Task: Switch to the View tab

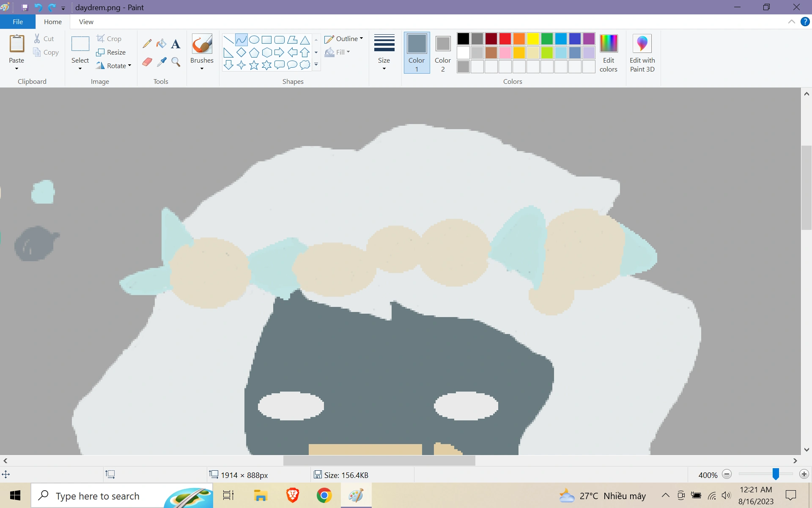Action: click(86, 22)
